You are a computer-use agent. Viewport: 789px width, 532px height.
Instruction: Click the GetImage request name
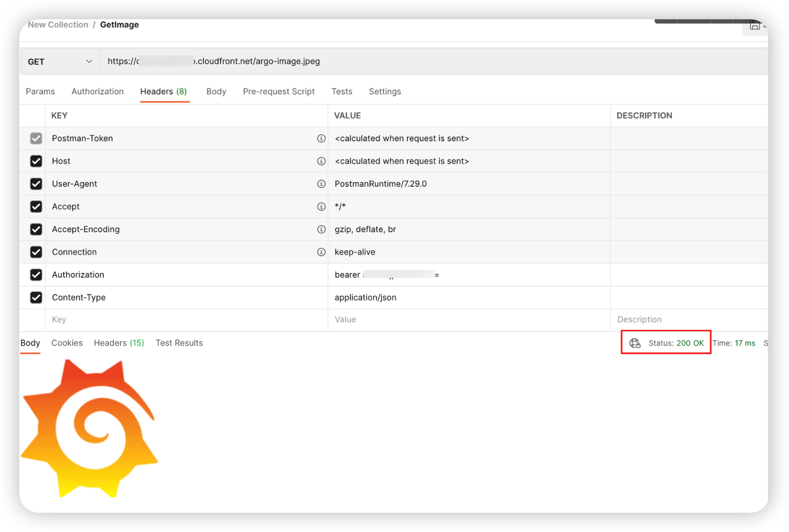pyautogui.click(x=119, y=25)
